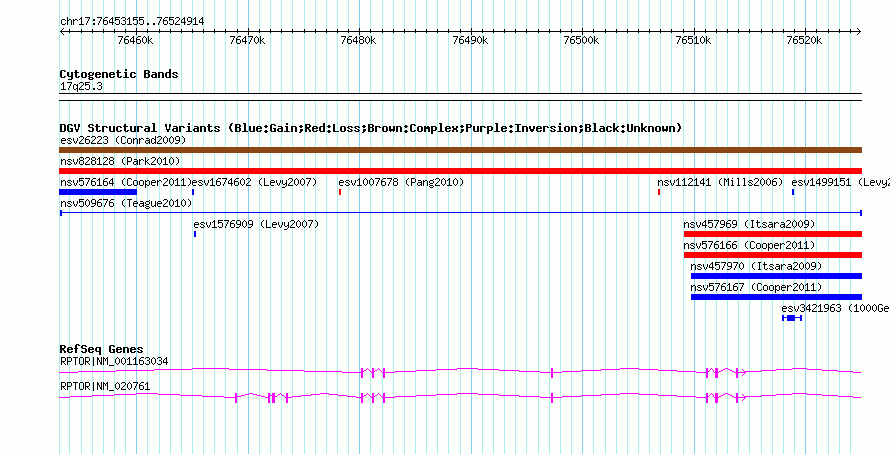Viewport: 890px width, 454px height.
Task: Select the nsv457970 blue gain bar
Action: [776, 276]
